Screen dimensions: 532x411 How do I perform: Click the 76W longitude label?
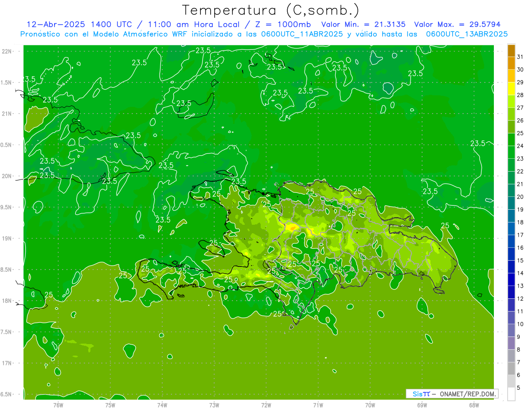[x=58, y=405]
